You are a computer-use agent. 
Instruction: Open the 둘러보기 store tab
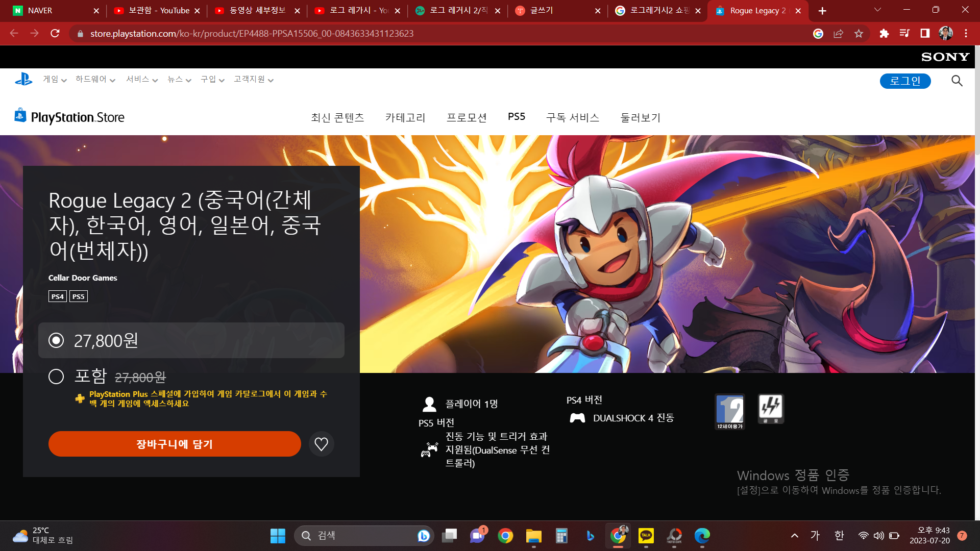(x=641, y=118)
